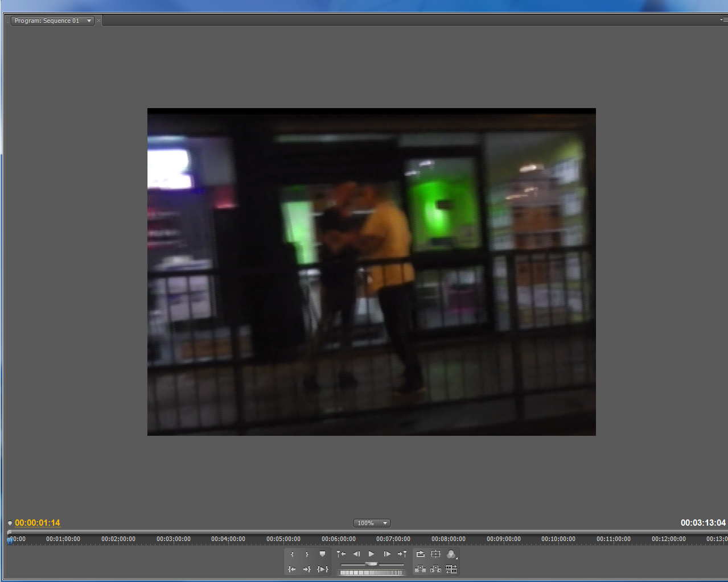Viewport: 728px width, 582px height.
Task: Set Out point marker
Action: click(307, 554)
